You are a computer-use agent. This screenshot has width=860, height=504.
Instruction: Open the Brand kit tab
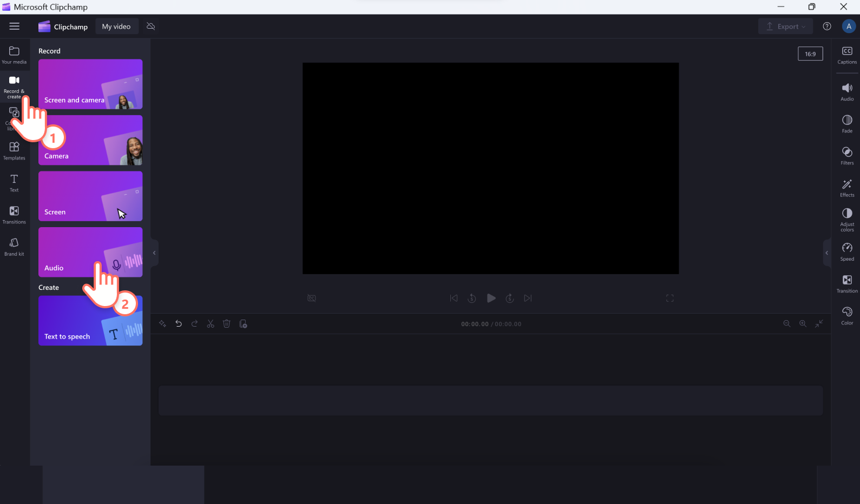point(14,247)
